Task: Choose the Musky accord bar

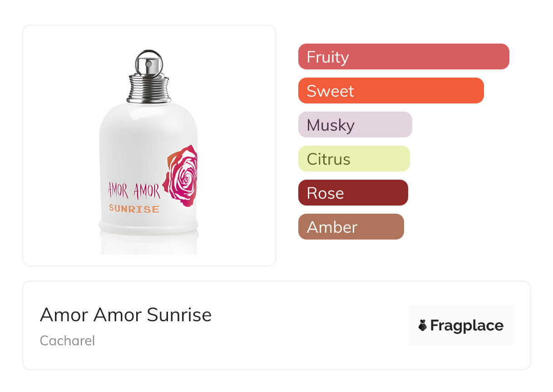Action: point(355,125)
